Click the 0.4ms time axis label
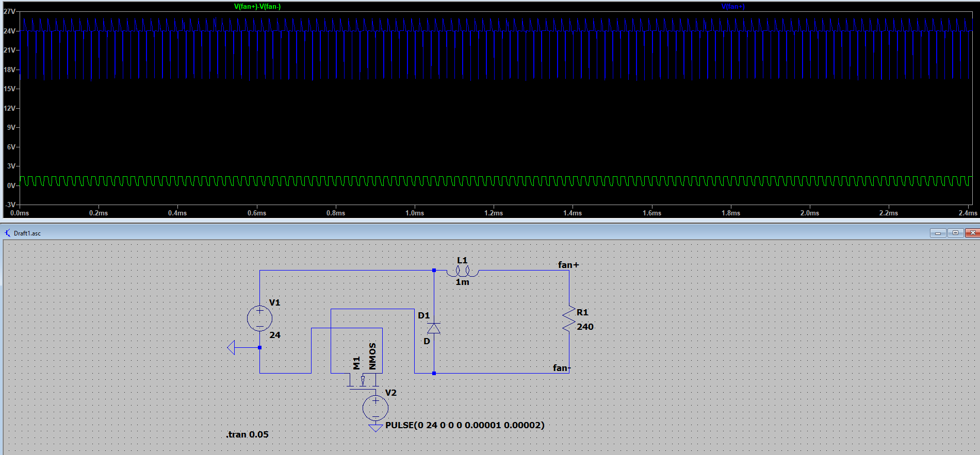This screenshot has height=455, width=980. 177,213
